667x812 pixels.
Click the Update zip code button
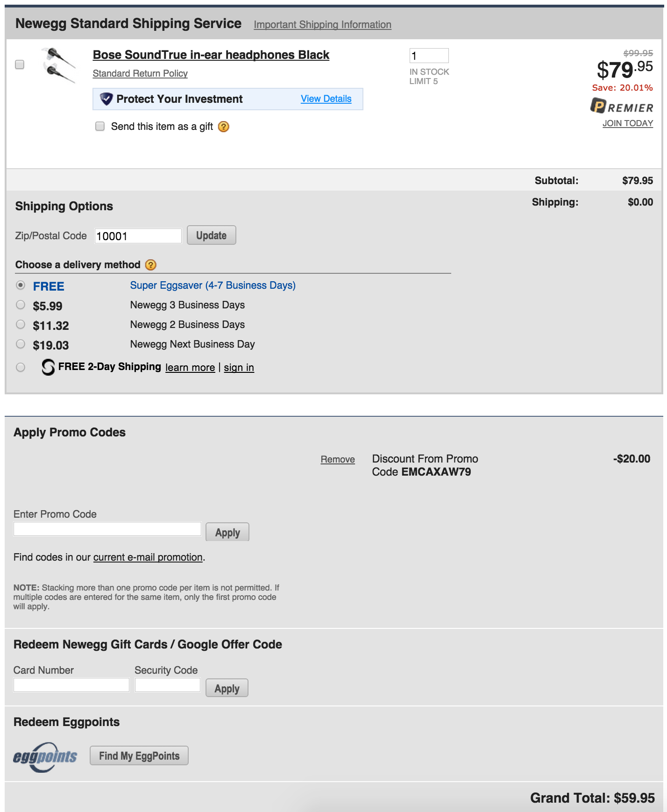coord(212,235)
